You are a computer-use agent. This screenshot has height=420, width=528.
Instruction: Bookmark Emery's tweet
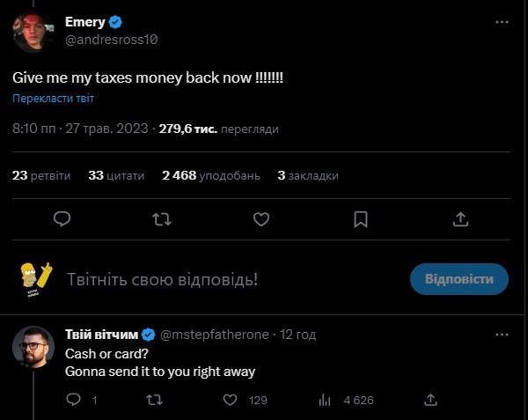pos(361,219)
